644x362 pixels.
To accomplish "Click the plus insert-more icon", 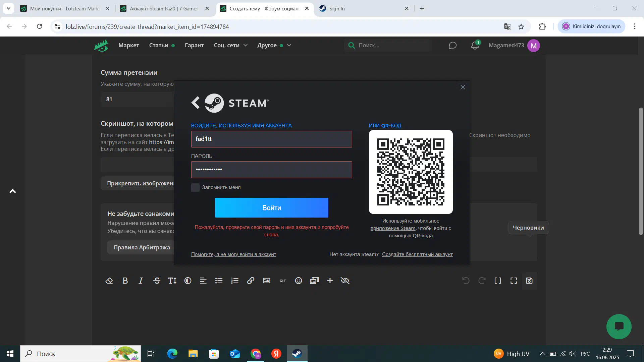I will coord(330,281).
